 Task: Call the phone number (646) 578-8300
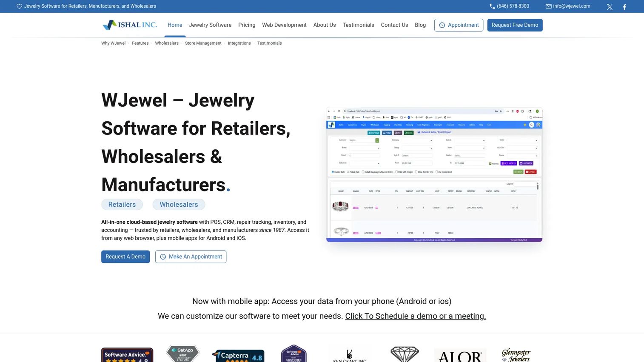point(509,6)
